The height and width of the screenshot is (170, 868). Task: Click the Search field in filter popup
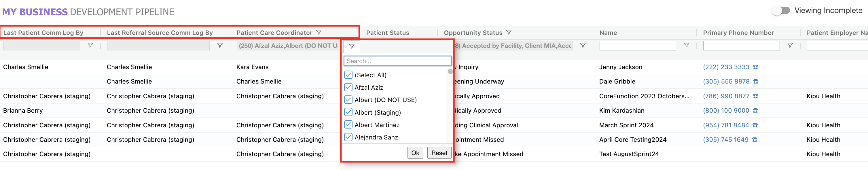397,61
